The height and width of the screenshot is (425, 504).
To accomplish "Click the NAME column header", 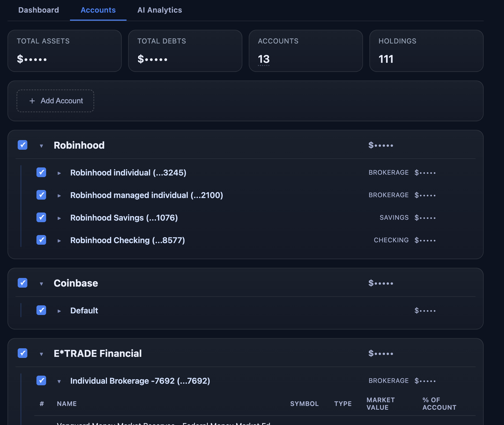I will pyautogui.click(x=67, y=404).
